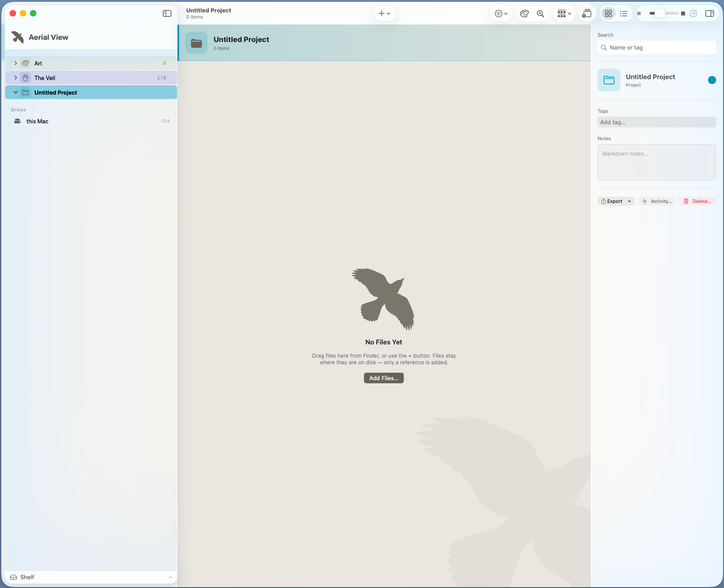Click the large thumbnail icon
The width and height of the screenshot is (724, 588).
click(683, 13)
